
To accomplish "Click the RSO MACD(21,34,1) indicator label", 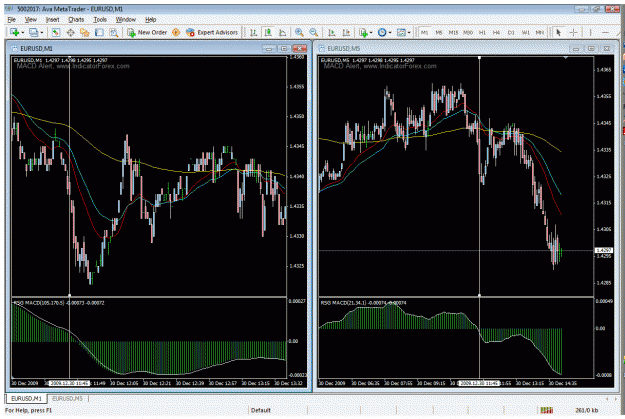I will click(364, 303).
